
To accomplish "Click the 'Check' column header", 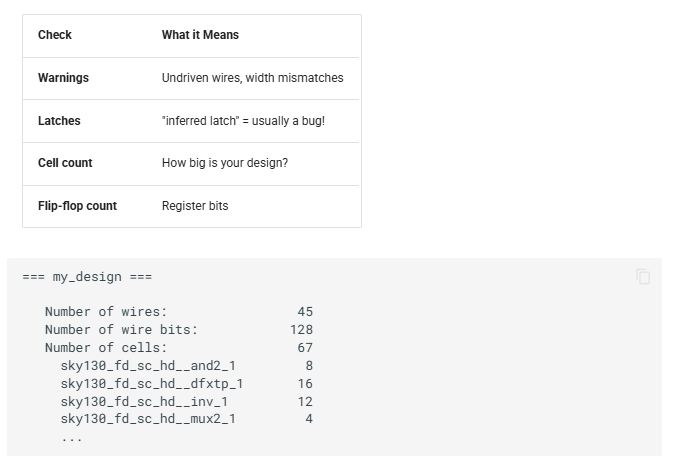I will click(55, 35).
